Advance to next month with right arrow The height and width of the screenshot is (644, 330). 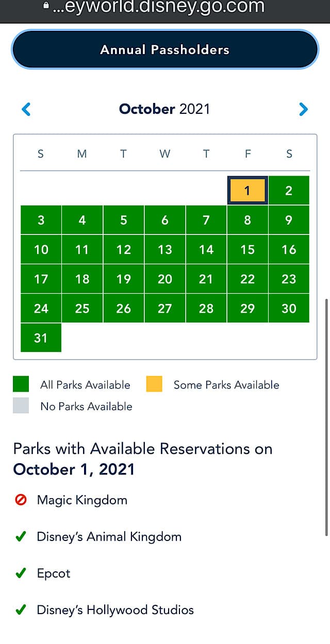pyautogui.click(x=303, y=109)
